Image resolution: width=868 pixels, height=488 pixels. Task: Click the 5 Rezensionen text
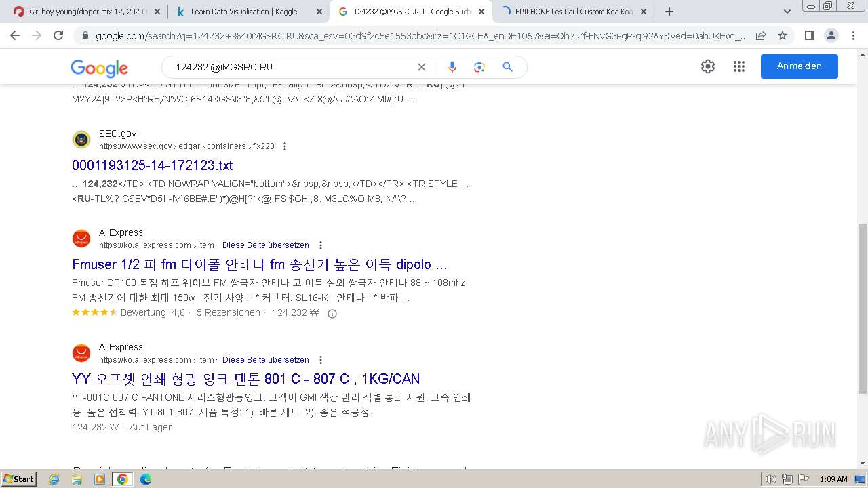click(229, 313)
